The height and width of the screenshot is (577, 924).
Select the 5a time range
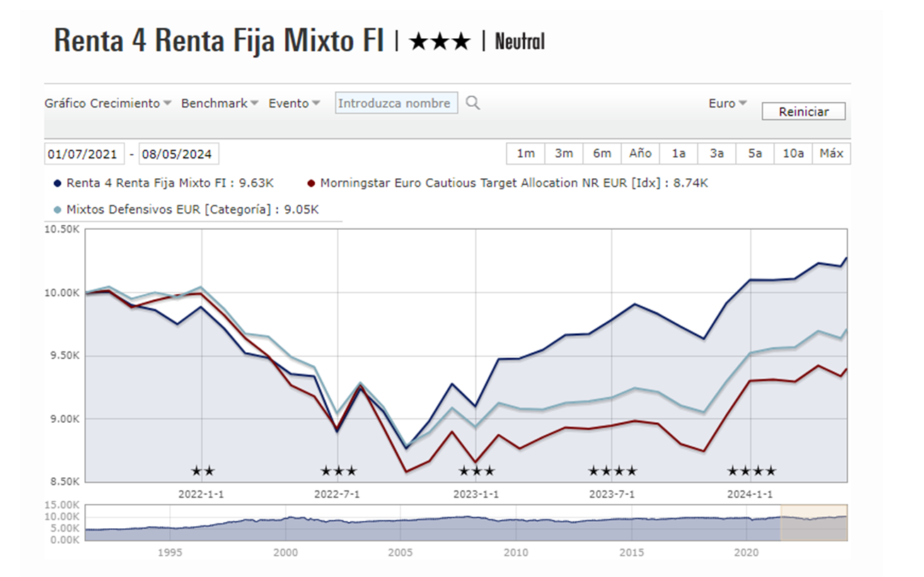755,153
